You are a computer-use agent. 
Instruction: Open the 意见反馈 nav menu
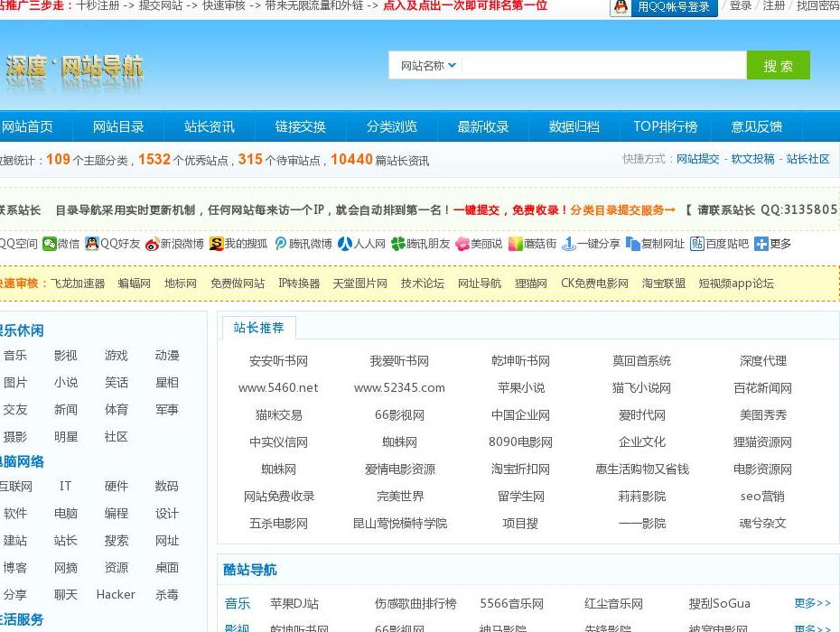pos(756,126)
